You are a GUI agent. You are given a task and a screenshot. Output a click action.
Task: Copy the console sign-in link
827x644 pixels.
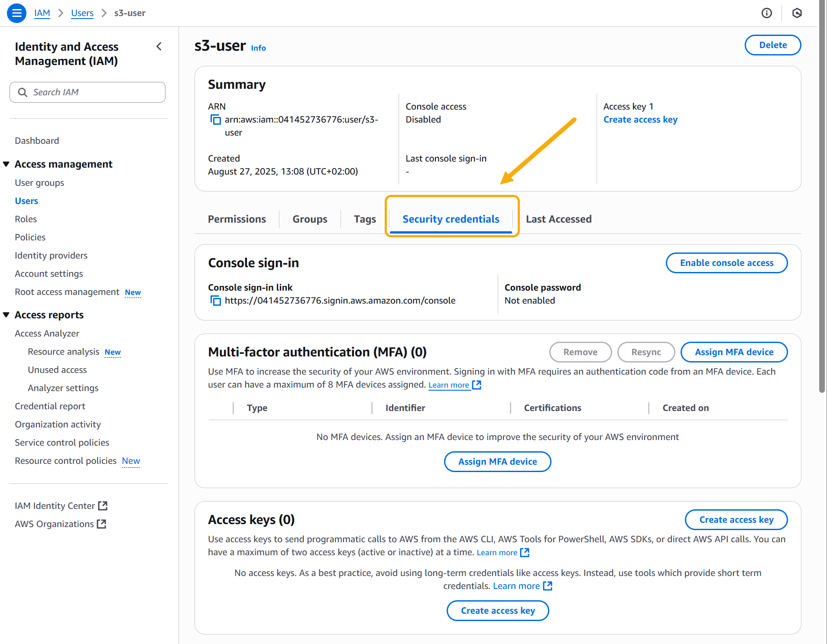[215, 301]
